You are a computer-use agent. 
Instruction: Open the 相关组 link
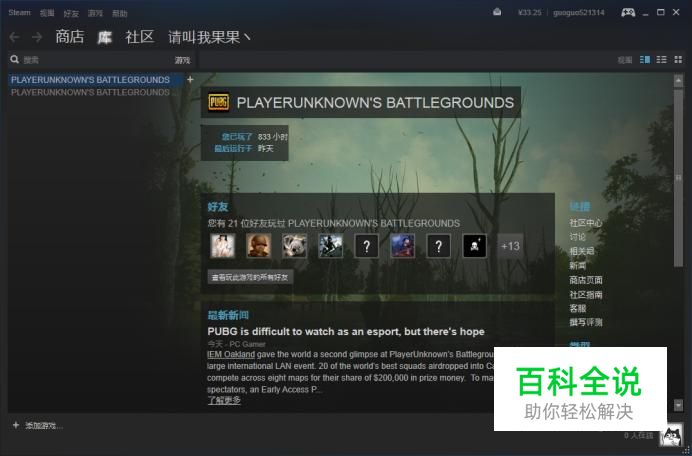(x=582, y=251)
